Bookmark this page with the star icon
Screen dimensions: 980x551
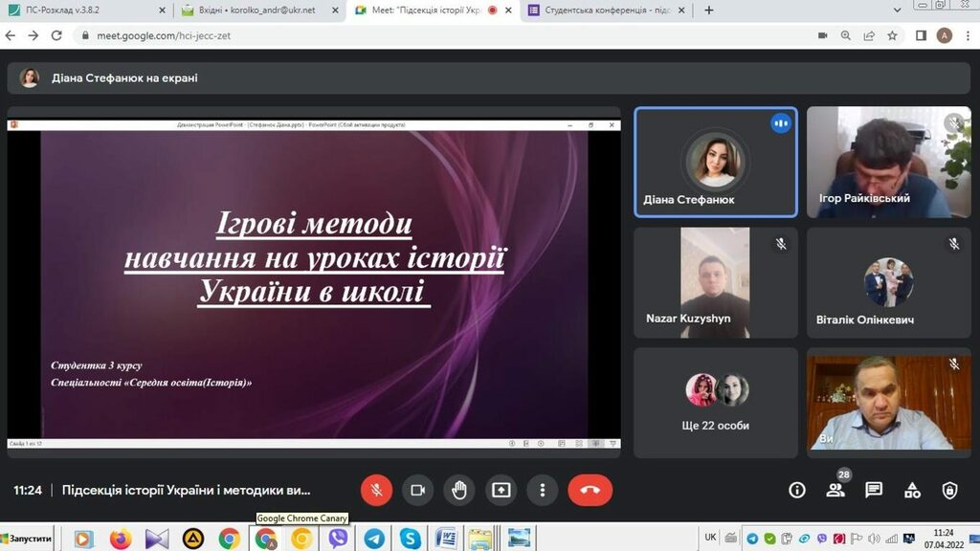[x=892, y=35]
